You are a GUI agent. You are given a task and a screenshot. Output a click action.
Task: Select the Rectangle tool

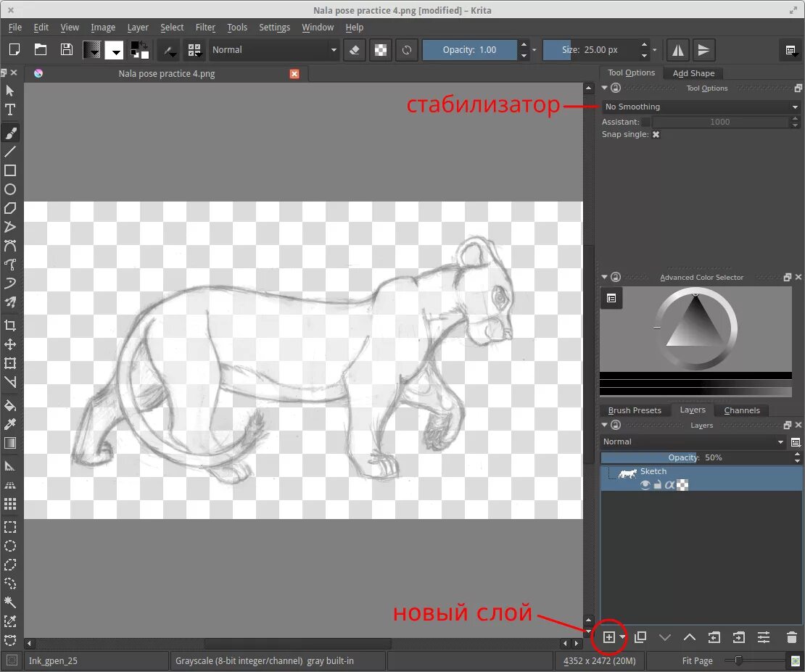(9, 170)
